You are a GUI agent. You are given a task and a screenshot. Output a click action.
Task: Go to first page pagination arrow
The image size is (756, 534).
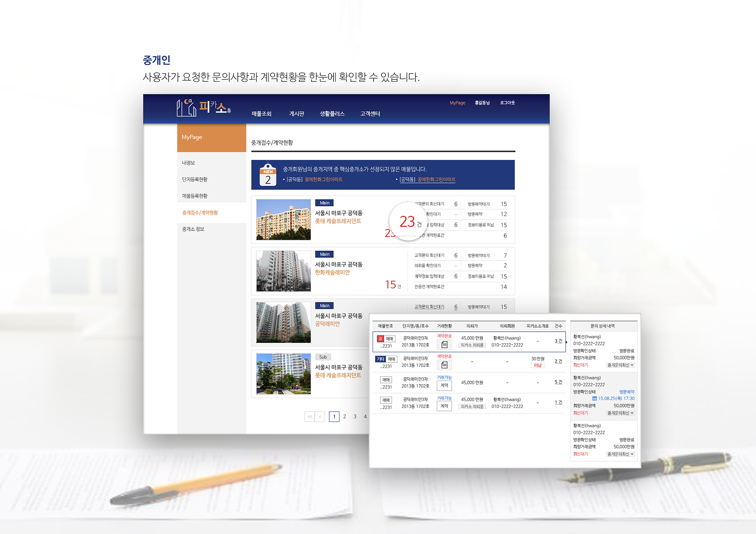tap(309, 417)
